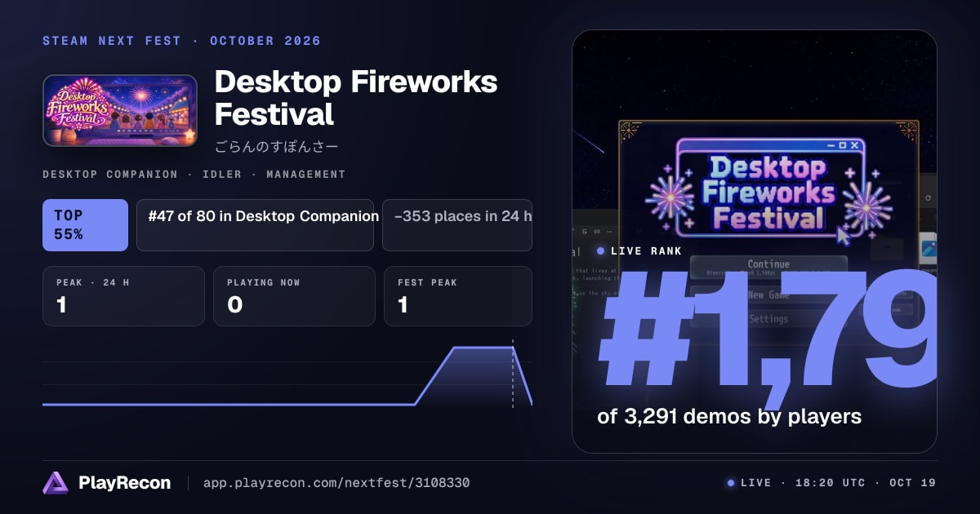Select the PLAYING NOW stat card
The height and width of the screenshot is (514, 980).
(294, 296)
